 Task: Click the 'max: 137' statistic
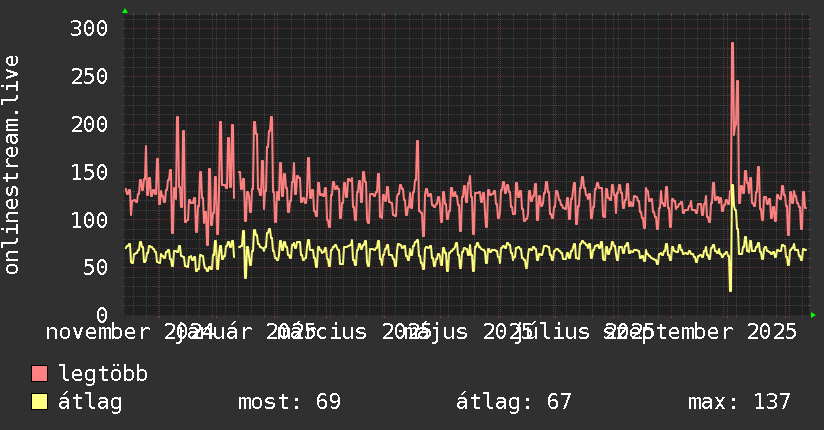[739, 402]
